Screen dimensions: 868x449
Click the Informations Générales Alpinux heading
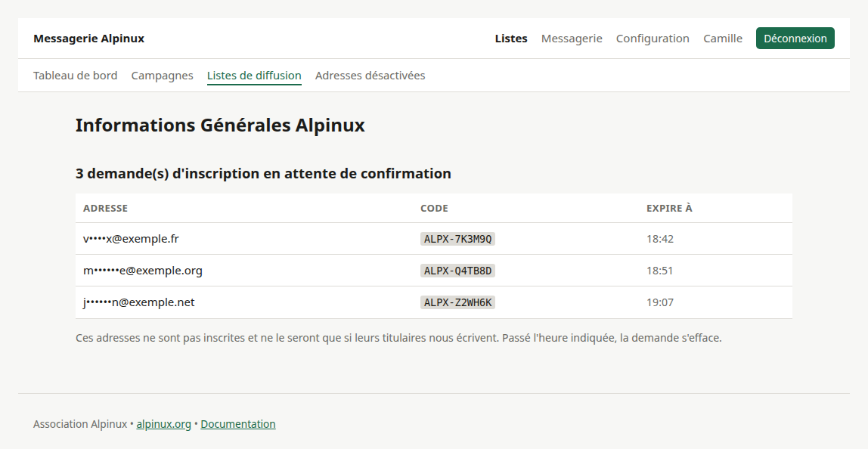click(x=220, y=125)
